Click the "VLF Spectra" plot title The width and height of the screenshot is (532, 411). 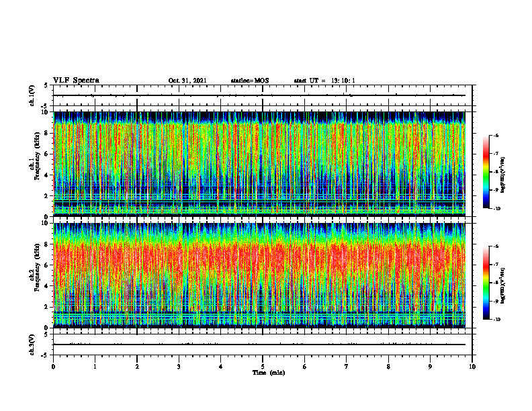click(76, 81)
